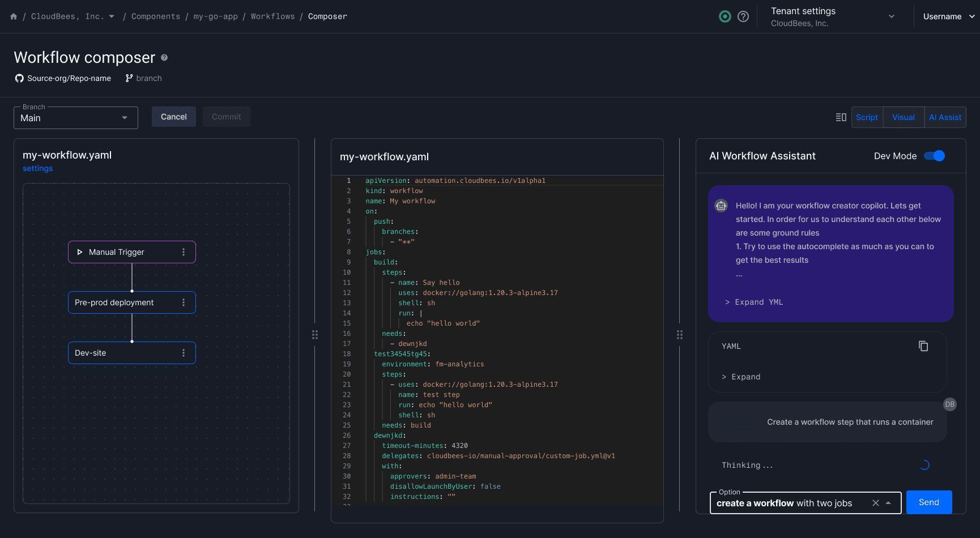Image resolution: width=980 pixels, height=538 pixels.
Task: Toggle the Dev Mode switch
Action: [935, 156]
